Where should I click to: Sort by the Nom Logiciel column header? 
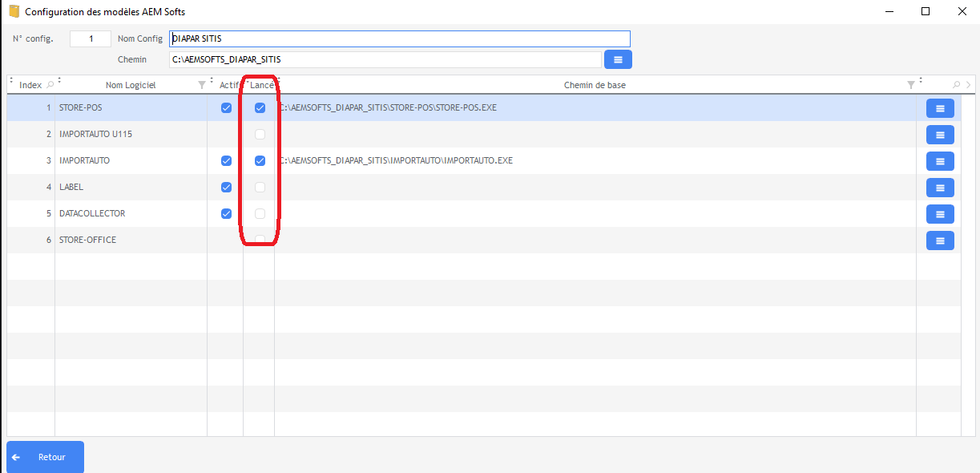[x=130, y=85]
